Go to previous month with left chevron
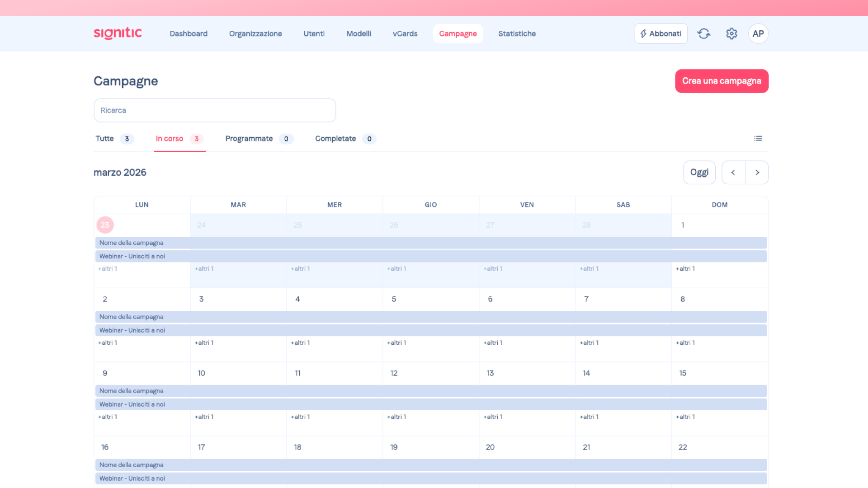Screen dimensions: 868x488 (x=733, y=173)
